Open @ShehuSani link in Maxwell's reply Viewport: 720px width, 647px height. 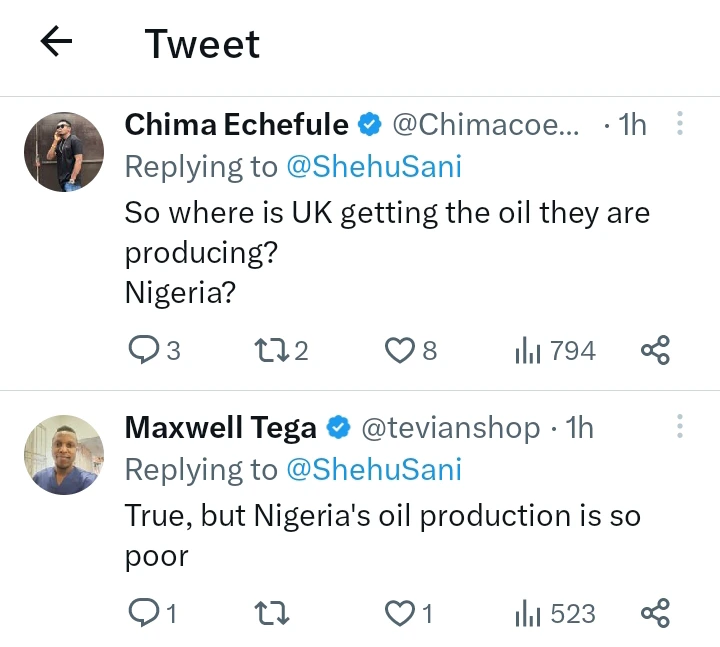click(374, 469)
